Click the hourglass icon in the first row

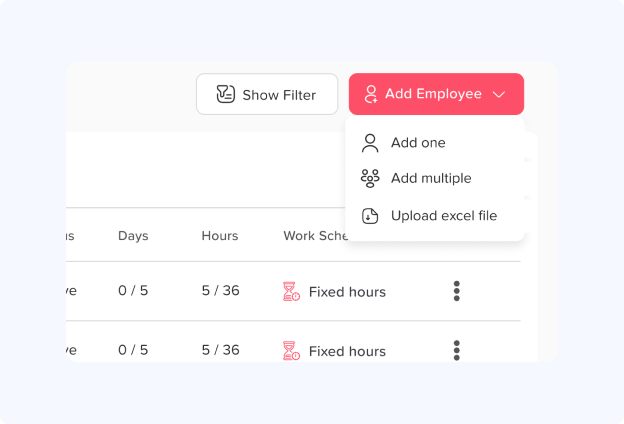click(291, 292)
